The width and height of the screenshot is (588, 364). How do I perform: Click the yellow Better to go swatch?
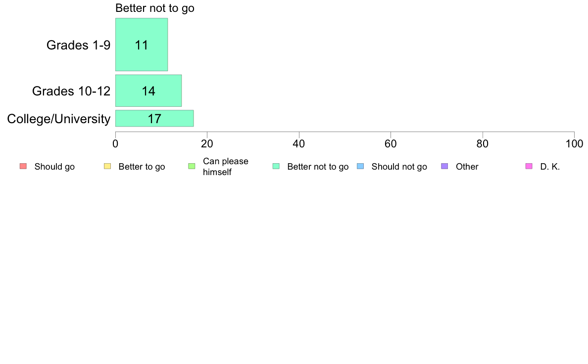pos(107,167)
